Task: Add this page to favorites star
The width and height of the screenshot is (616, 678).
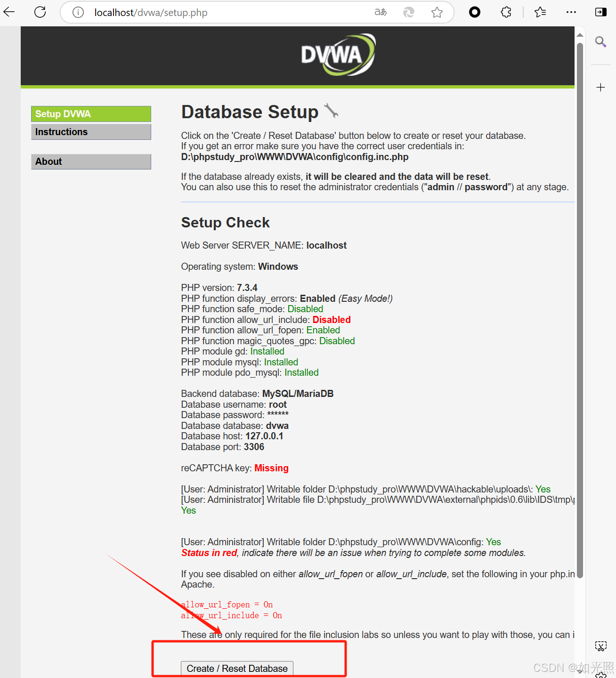Action: (437, 12)
